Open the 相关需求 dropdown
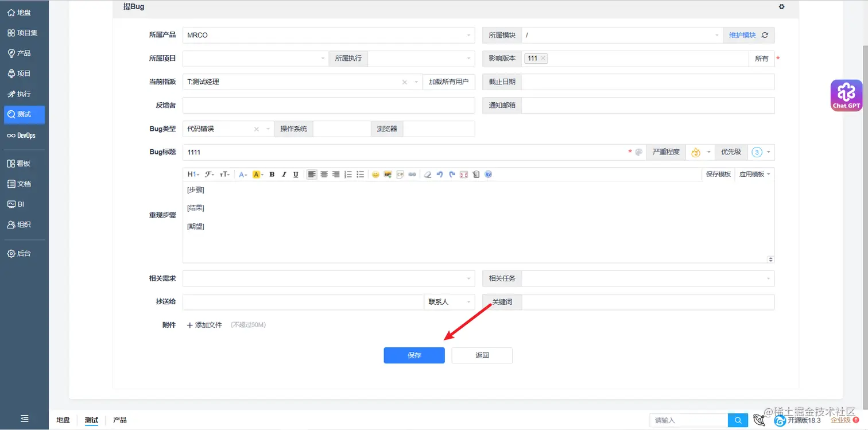868x430 pixels. [329, 278]
